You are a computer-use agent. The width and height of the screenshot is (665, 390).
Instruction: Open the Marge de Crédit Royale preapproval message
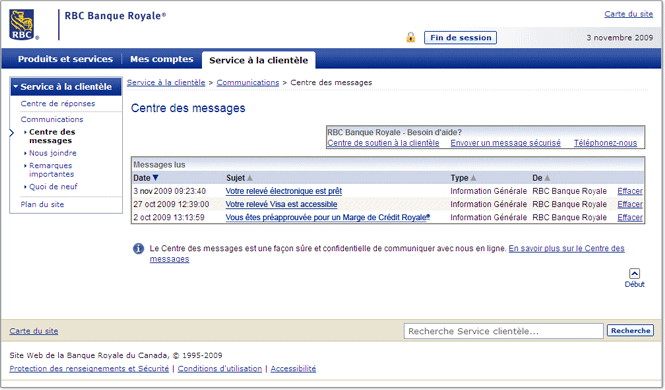328,217
